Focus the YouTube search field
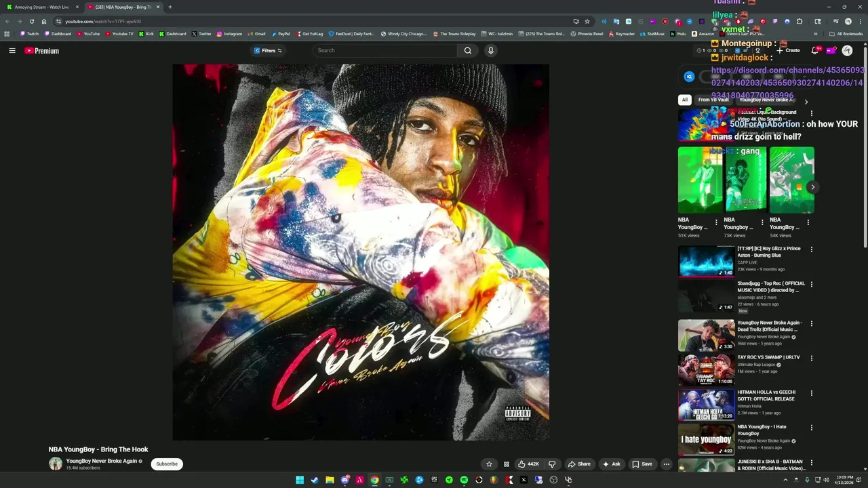The width and height of the screenshot is (868, 488). [385, 50]
